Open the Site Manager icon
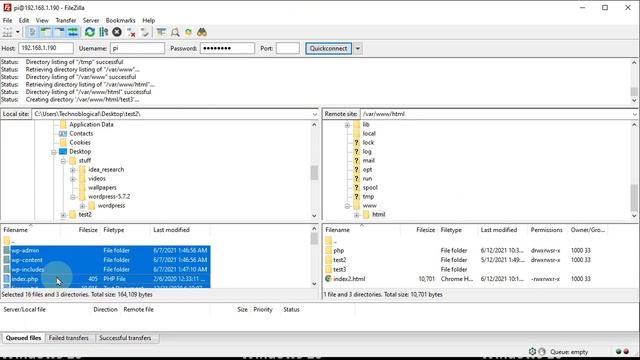 pos(7,32)
